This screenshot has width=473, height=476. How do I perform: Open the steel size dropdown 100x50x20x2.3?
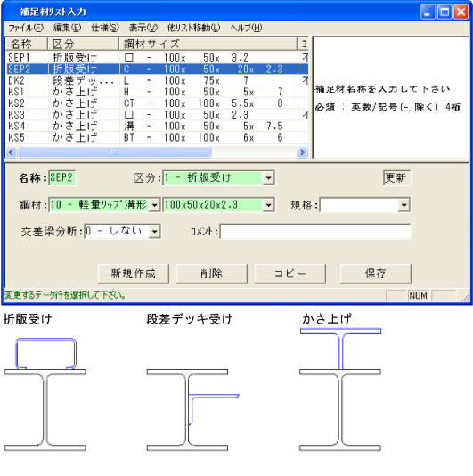point(268,205)
